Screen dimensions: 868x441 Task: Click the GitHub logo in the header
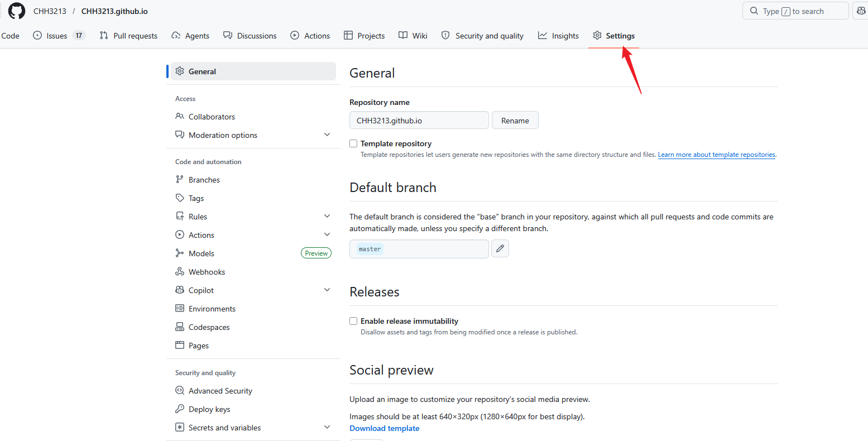(17, 11)
